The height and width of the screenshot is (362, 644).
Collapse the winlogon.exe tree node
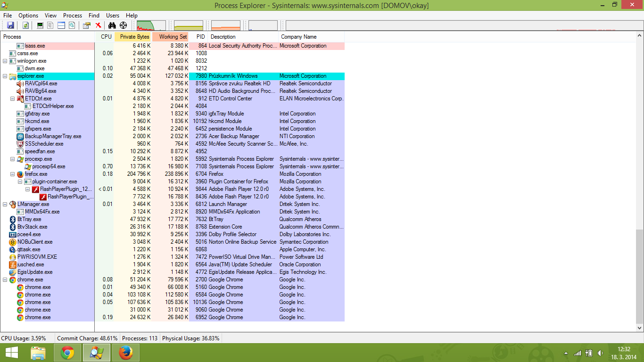point(5,61)
